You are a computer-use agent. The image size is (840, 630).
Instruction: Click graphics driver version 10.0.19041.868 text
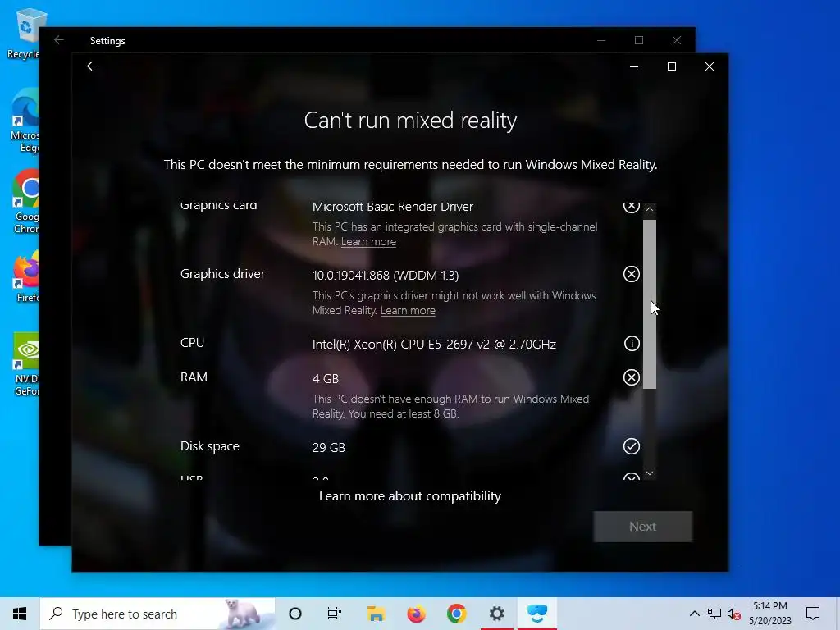pyautogui.click(x=386, y=276)
